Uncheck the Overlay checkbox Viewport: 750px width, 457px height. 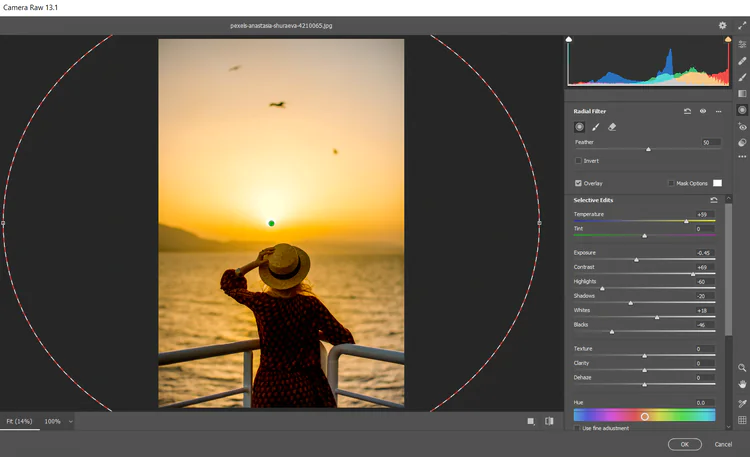click(578, 183)
